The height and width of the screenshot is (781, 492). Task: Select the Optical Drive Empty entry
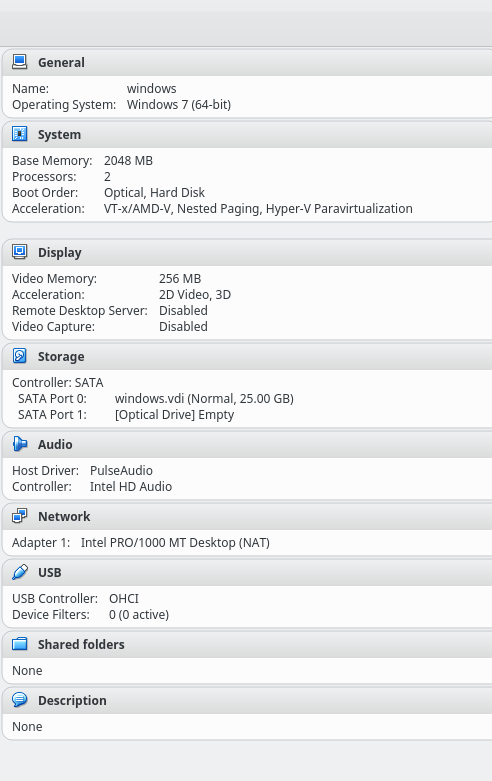pyautogui.click(x=174, y=415)
